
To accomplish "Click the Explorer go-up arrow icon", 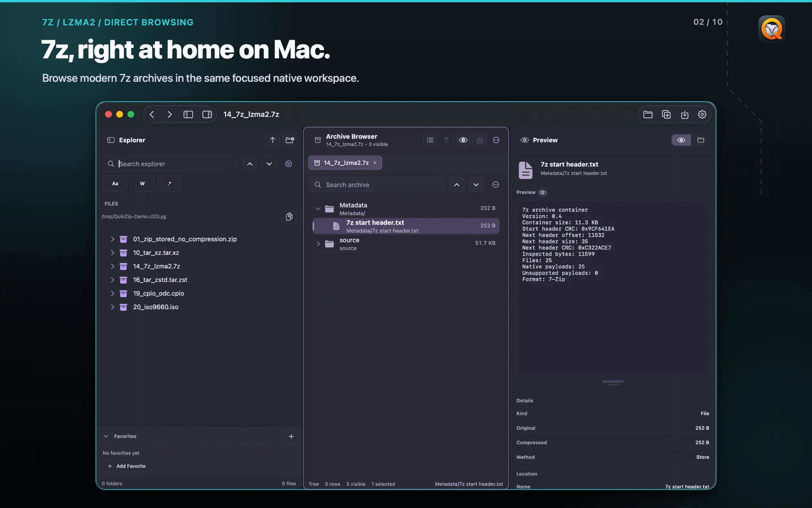I will click(x=272, y=140).
